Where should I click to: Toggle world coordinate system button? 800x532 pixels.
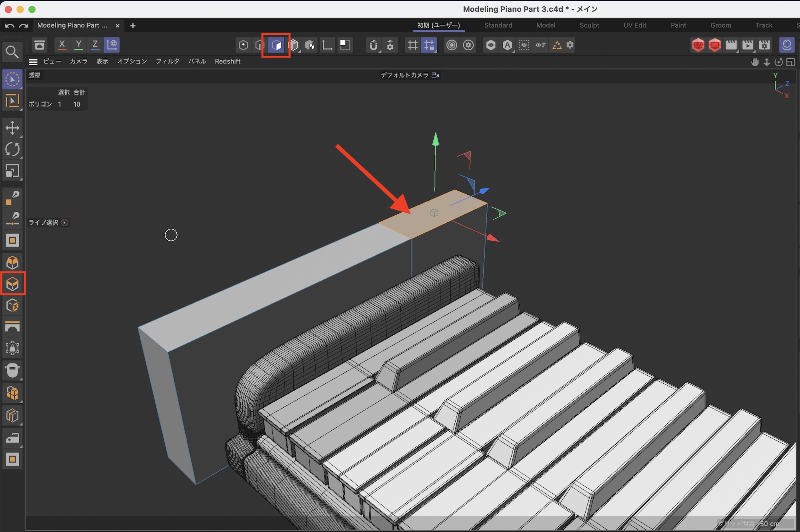112,45
